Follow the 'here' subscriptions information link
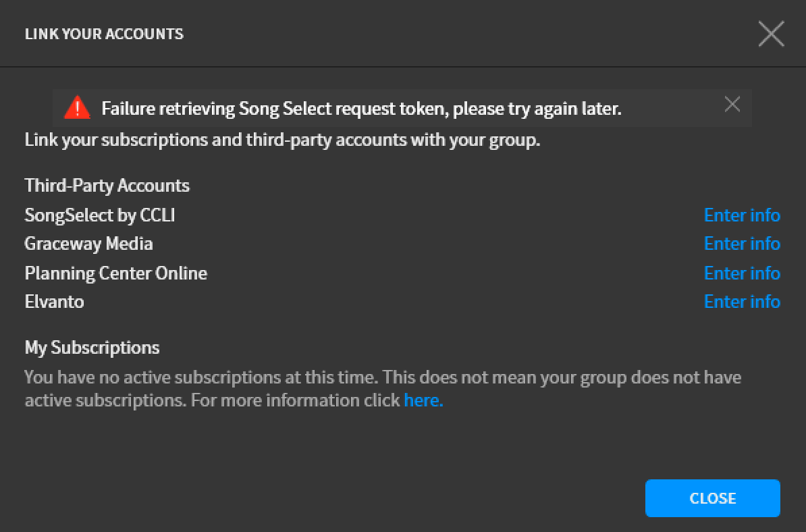Image resolution: width=806 pixels, height=532 pixels. pos(423,400)
